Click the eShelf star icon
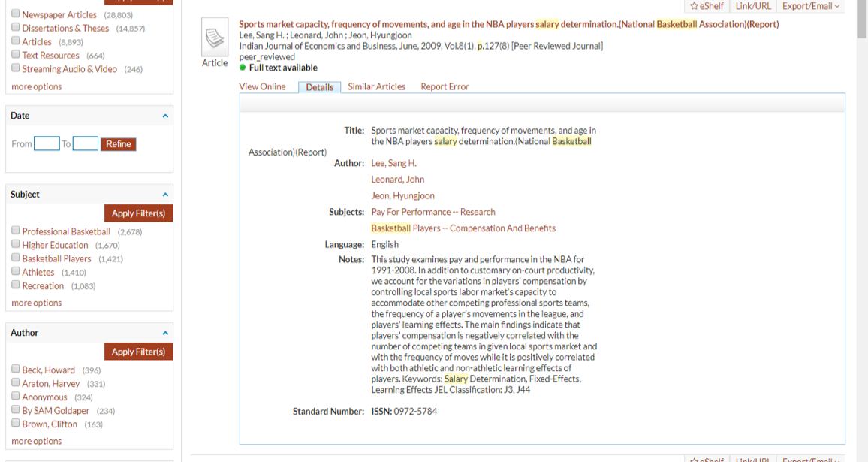 coord(694,6)
